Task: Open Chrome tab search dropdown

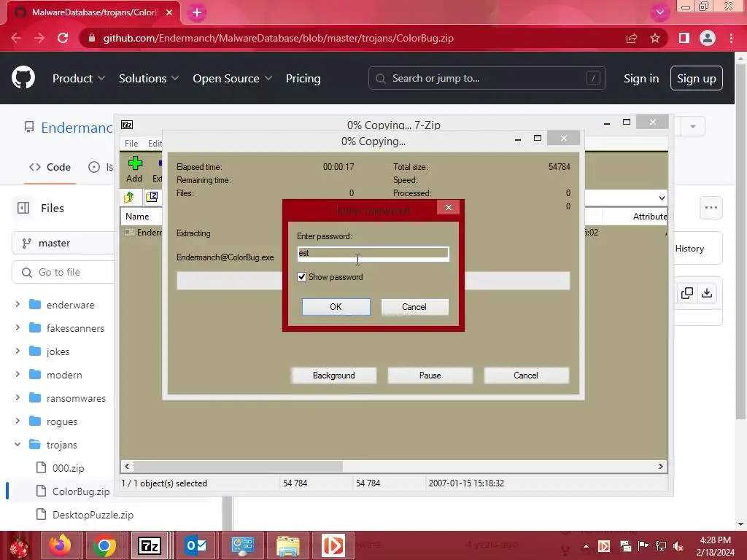Action: tap(659, 12)
